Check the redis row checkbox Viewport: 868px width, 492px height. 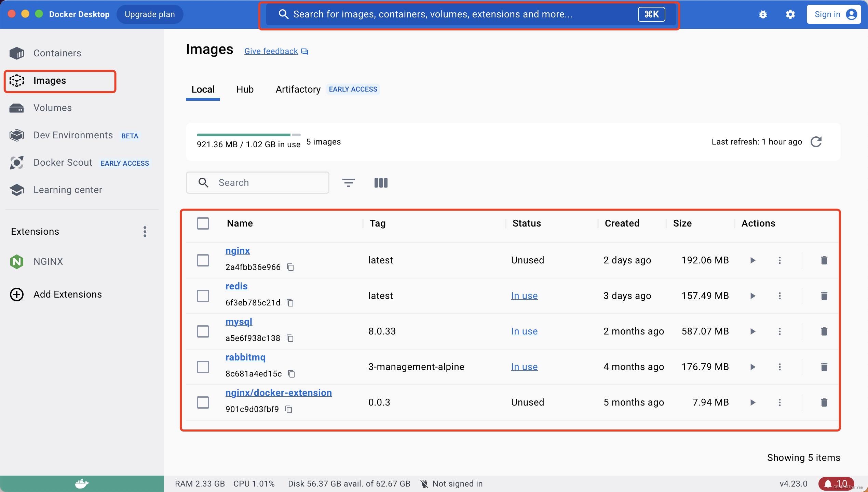click(x=203, y=296)
